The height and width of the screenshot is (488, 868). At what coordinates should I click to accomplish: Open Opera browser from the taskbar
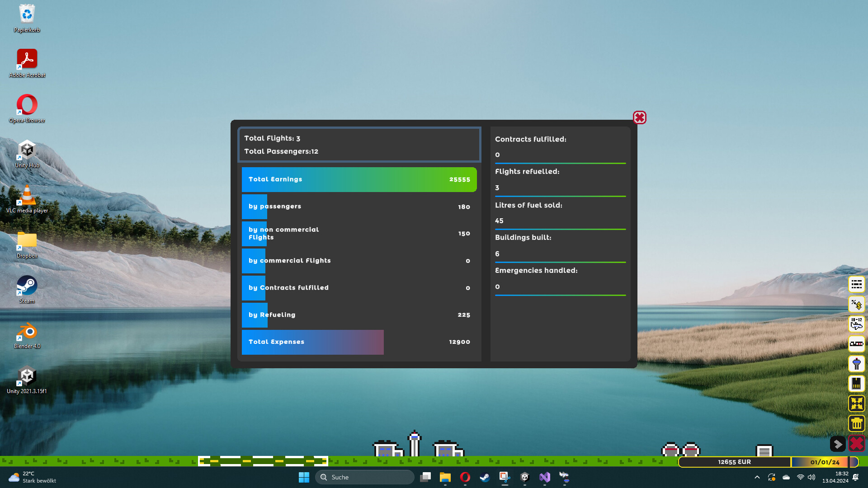465,477
